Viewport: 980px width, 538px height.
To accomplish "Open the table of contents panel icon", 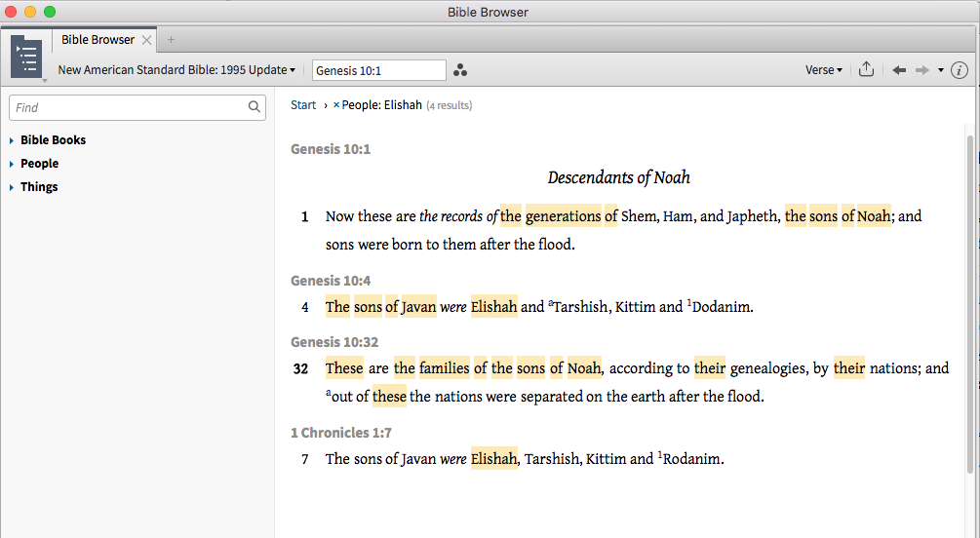I will (26, 56).
